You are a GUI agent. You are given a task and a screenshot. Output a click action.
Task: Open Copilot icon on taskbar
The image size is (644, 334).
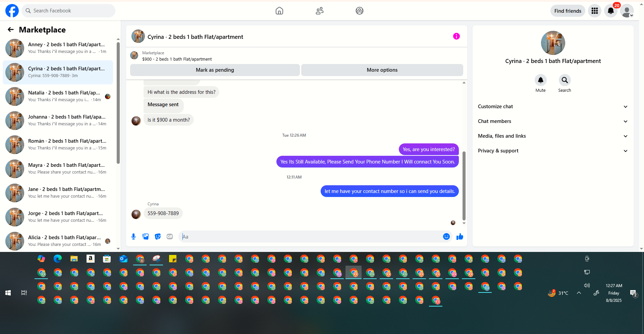point(41,259)
